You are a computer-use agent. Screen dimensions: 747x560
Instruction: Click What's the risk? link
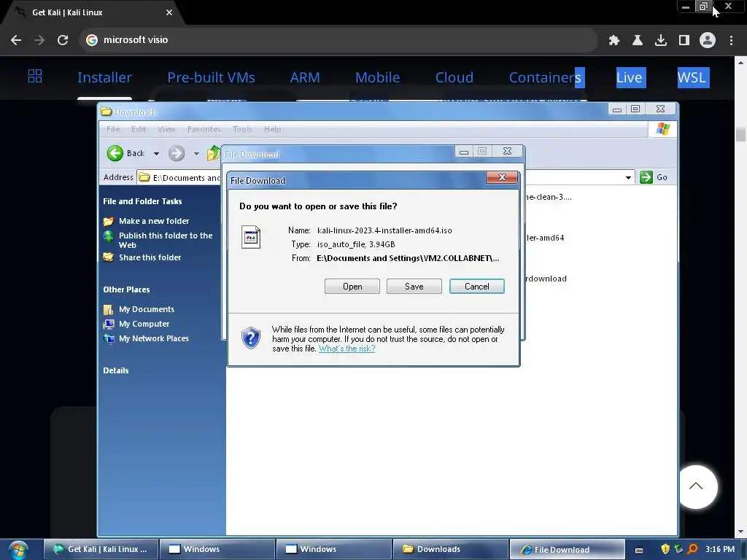347,349
